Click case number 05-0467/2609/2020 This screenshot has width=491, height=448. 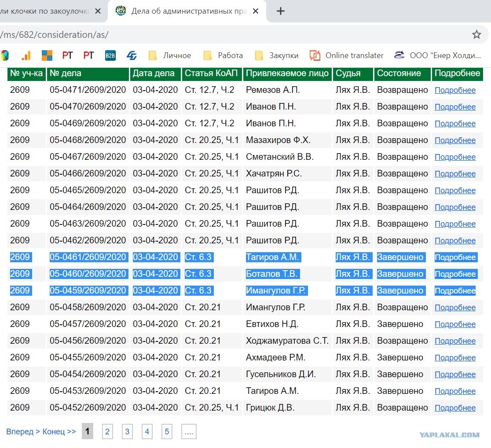[88, 157]
